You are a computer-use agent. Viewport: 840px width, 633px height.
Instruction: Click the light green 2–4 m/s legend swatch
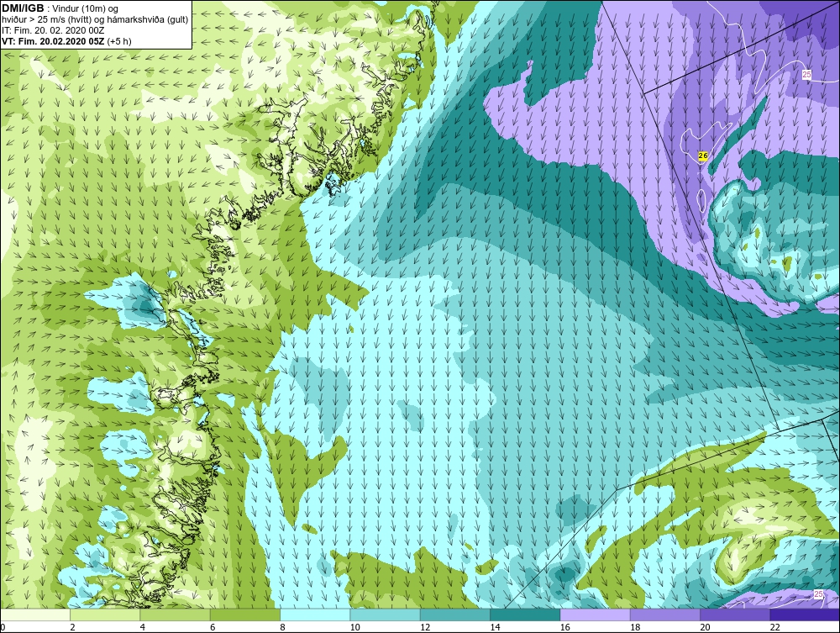pos(105,615)
